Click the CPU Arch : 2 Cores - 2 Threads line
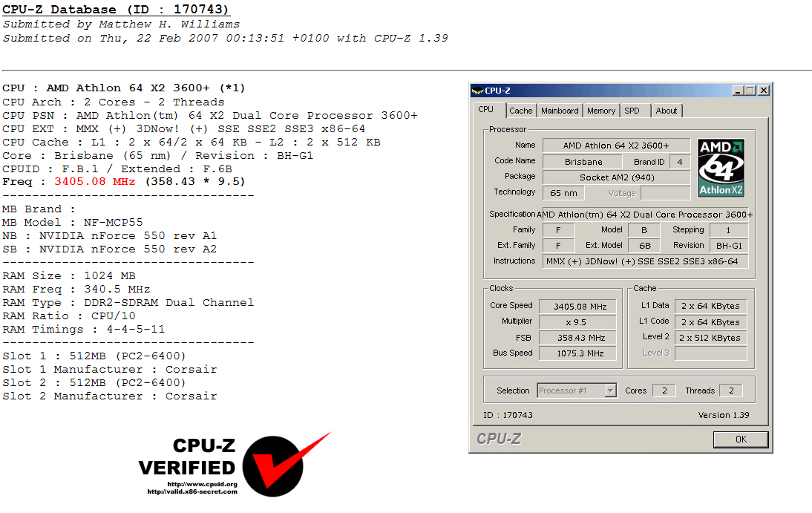This screenshot has width=812, height=513. tap(114, 102)
